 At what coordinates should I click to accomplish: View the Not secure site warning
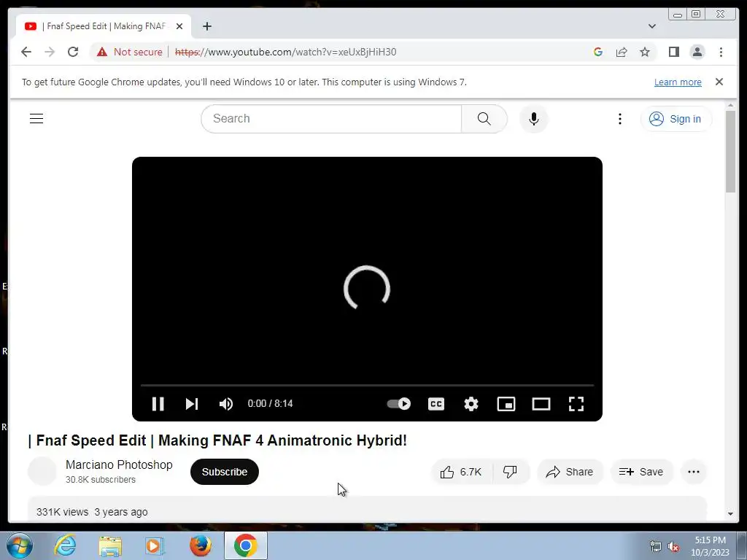(x=130, y=52)
